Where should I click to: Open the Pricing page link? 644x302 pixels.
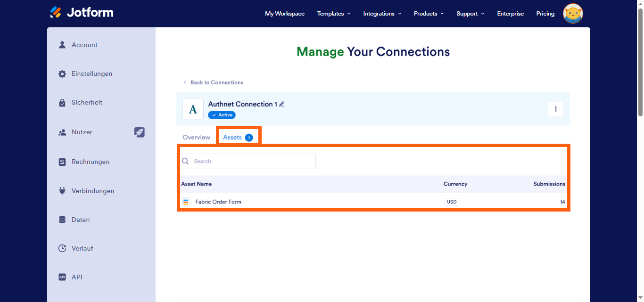point(545,14)
